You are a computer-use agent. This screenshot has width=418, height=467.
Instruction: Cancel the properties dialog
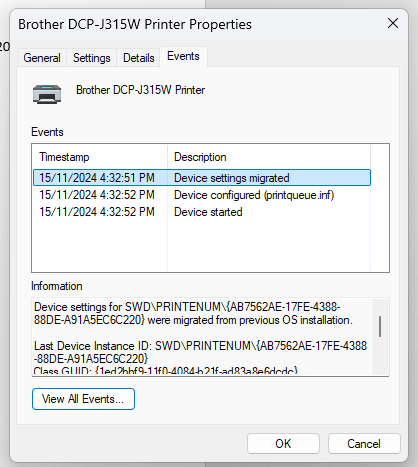click(364, 444)
